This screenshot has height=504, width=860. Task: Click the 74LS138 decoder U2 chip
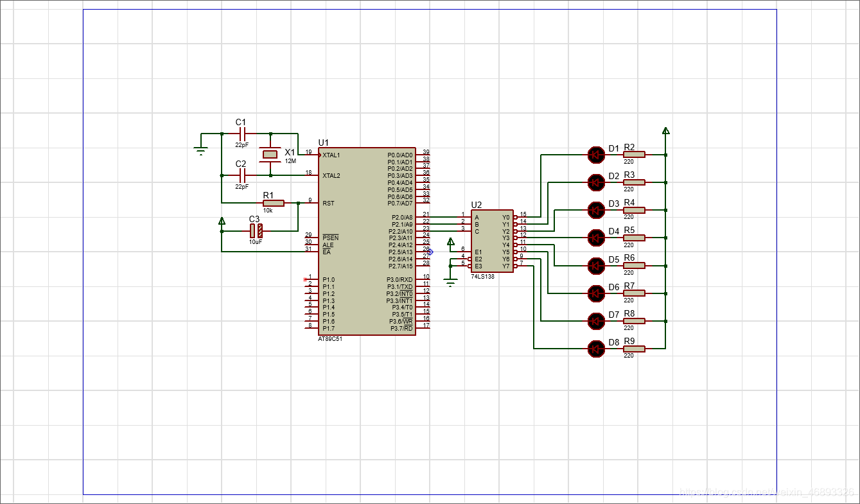point(492,241)
